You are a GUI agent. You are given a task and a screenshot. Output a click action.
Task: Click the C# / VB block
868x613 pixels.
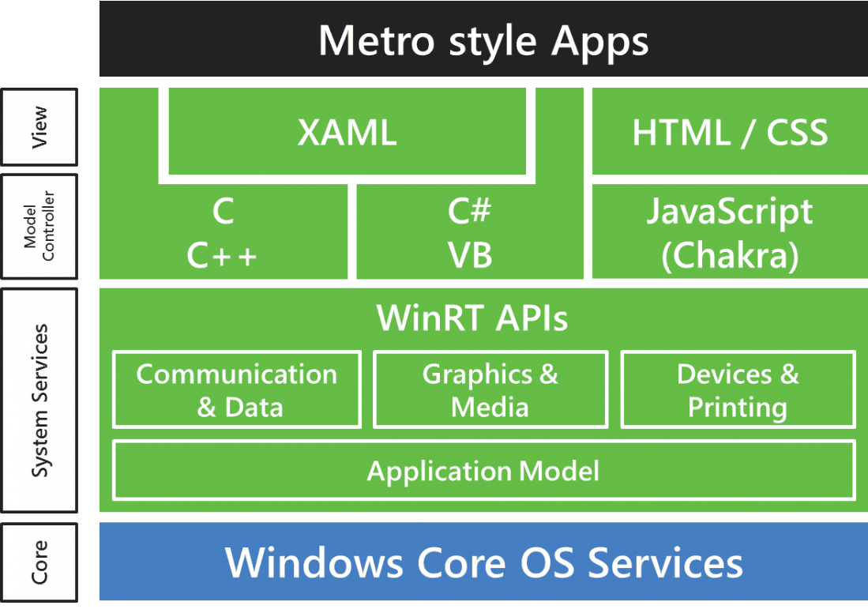[469, 232]
